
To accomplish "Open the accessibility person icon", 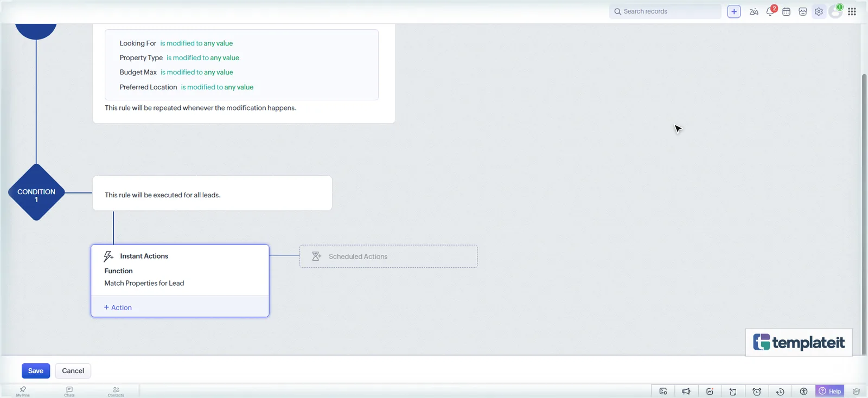I will [803, 391].
